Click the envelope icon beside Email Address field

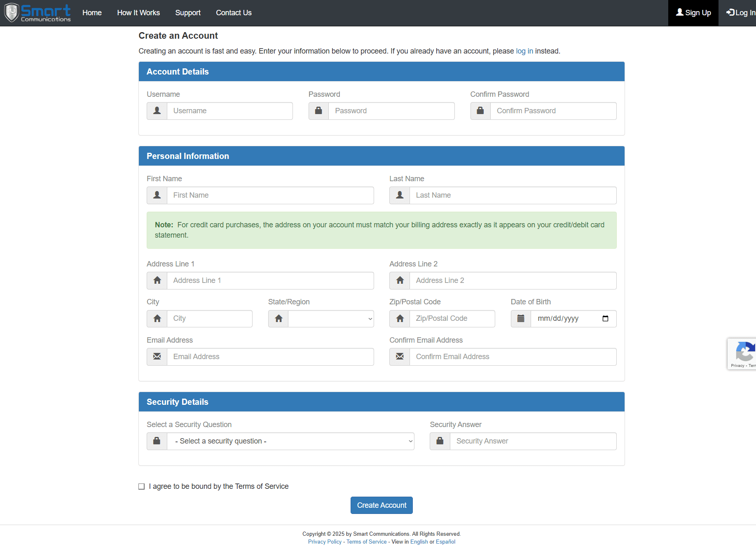(x=157, y=357)
